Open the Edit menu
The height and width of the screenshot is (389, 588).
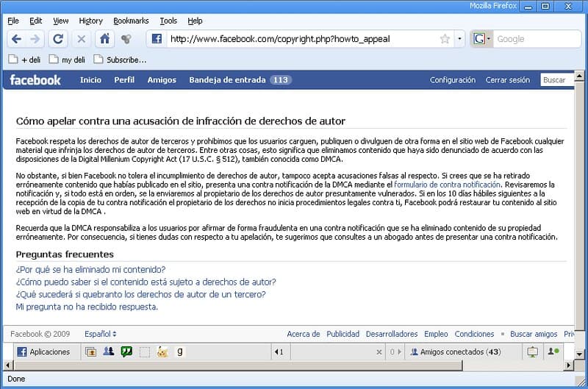click(x=35, y=21)
